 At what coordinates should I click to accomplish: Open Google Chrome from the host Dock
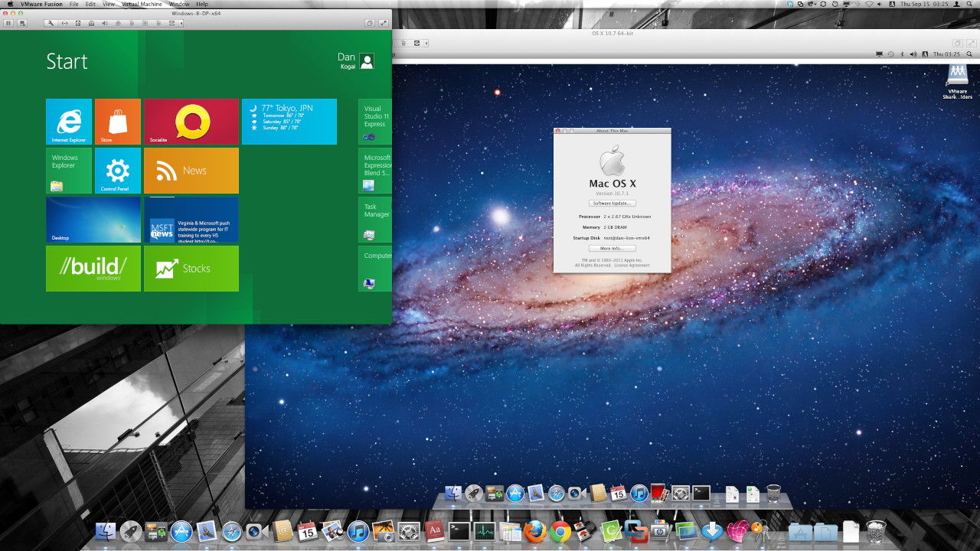click(560, 531)
